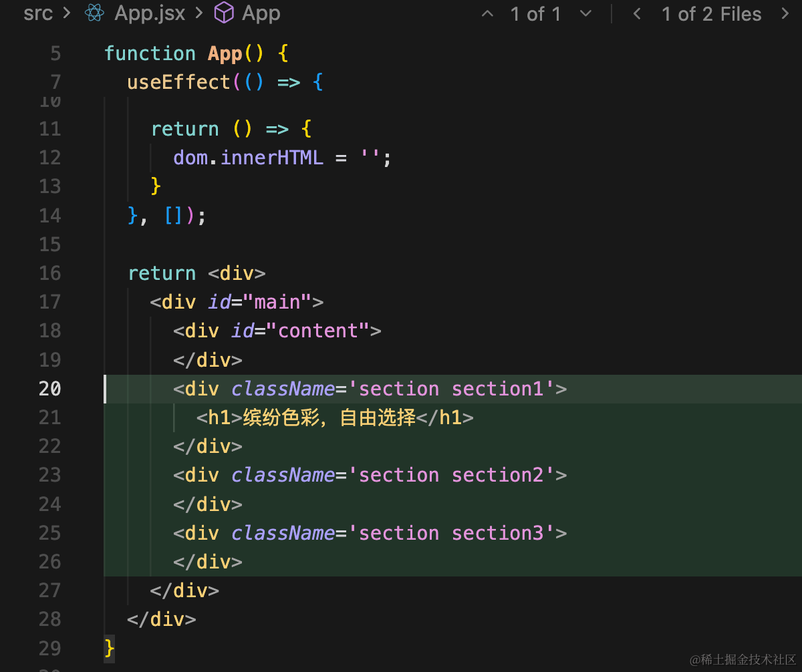Click 'return () => {' on line 11
The height and width of the screenshot is (672, 802).
click(231, 129)
